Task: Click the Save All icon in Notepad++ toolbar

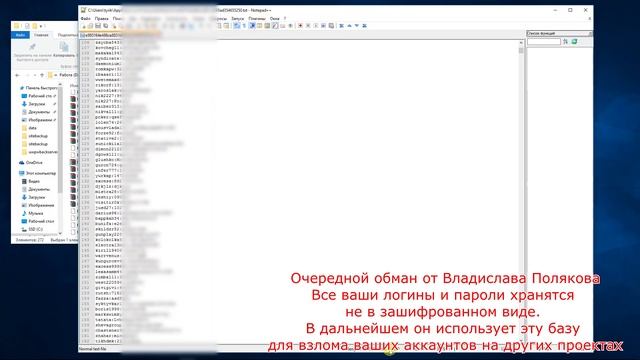Action: point(106,26)
